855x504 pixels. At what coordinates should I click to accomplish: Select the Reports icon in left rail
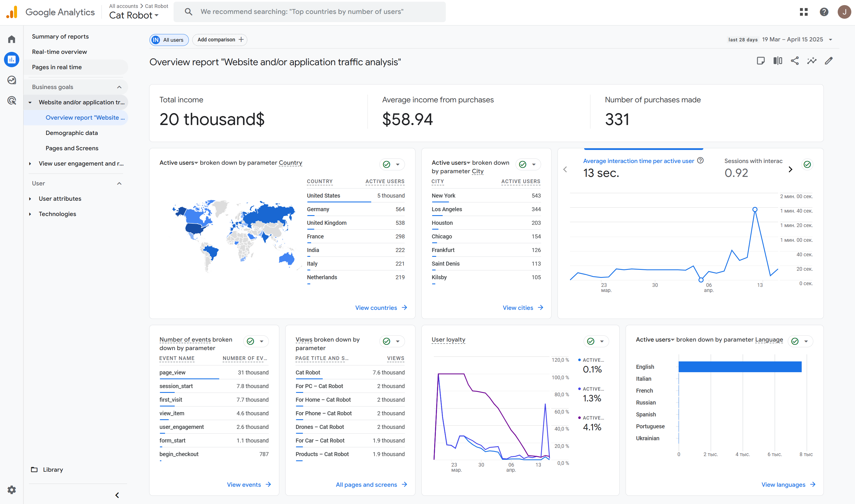[12, 60]
